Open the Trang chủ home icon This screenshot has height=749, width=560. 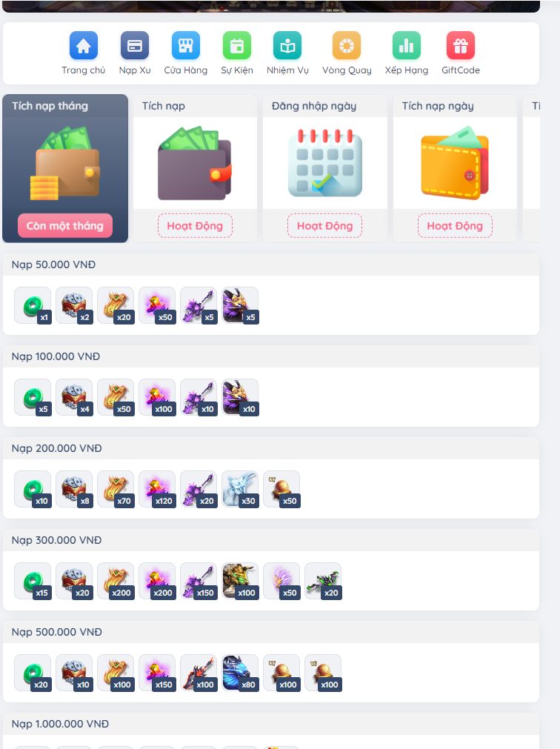84,46
